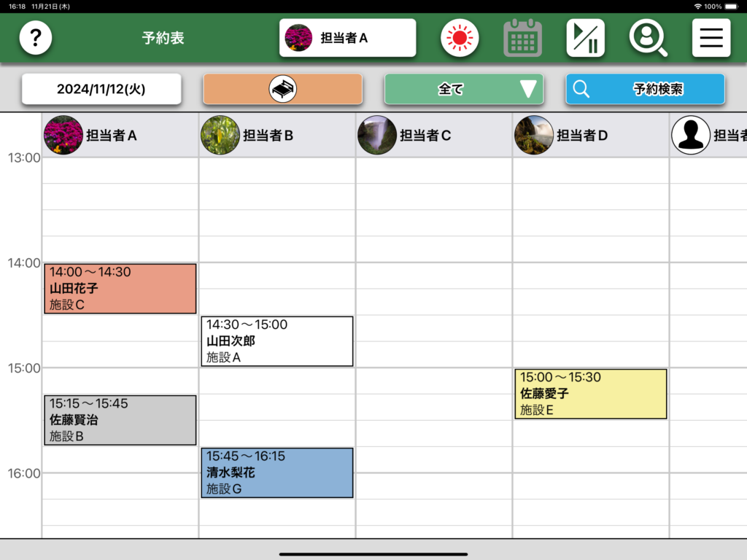Open the 担当者A staff selector
Image resolution: width=747 pixels, height=560 pixels.
tap(347, 38)
